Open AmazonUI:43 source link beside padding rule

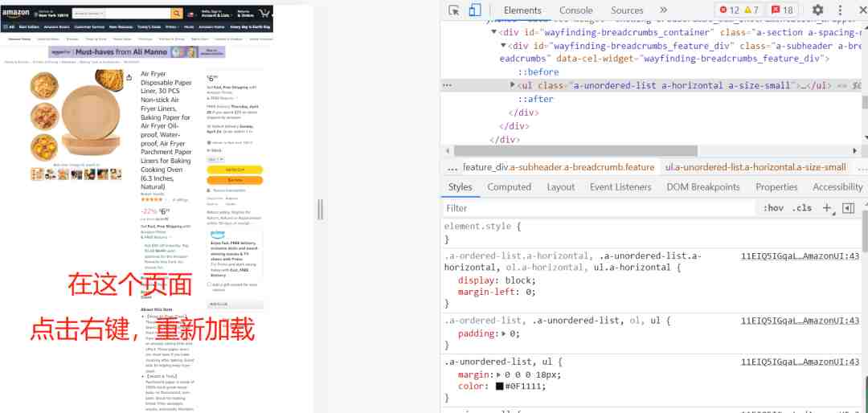800,321
